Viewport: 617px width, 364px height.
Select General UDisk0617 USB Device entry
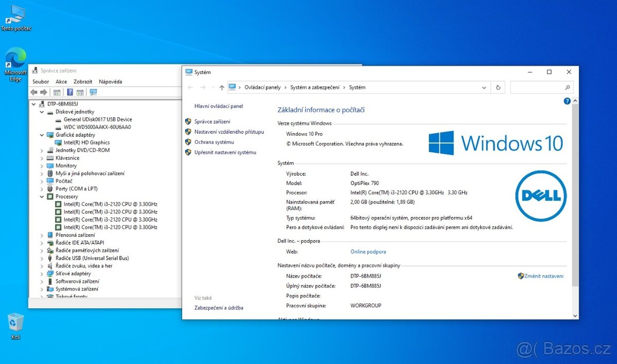coord(98,119)
